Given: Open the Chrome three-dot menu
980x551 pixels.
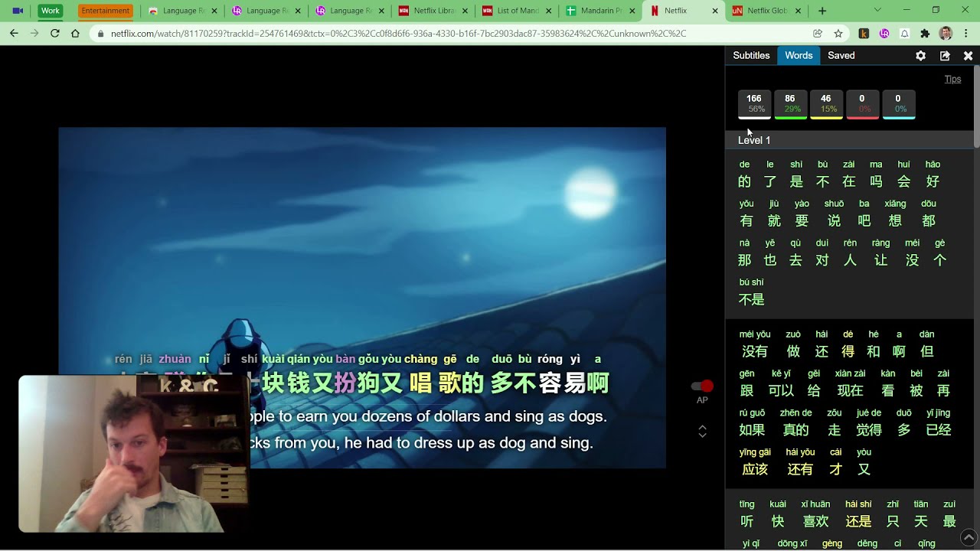Looking at the screenshot, I should pyautogui.click(x=967, y=34).
